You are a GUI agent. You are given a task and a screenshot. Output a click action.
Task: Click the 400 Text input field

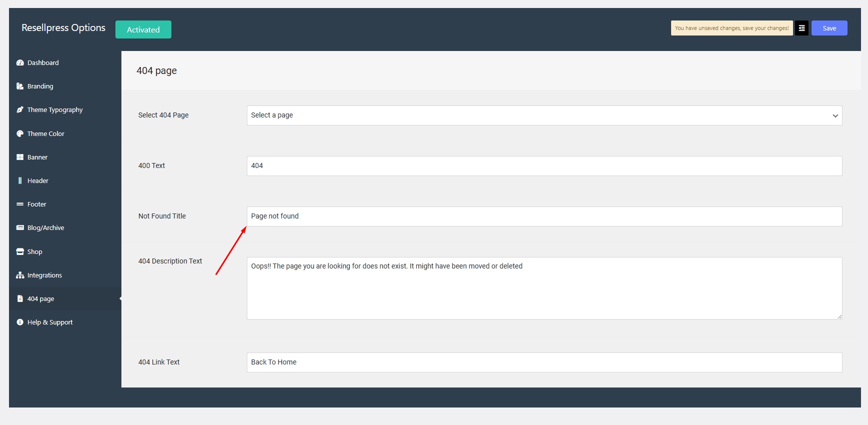[544, 166]
